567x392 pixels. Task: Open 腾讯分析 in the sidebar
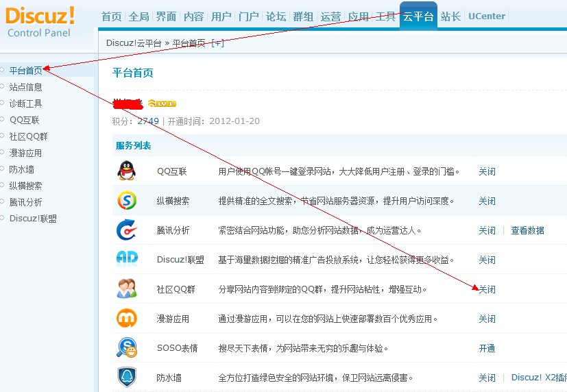coord(25,202)
